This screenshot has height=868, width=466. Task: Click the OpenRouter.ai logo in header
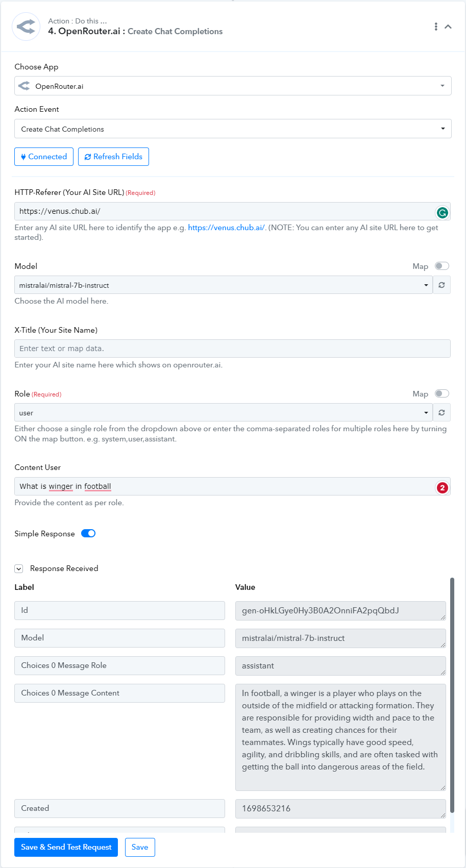tap(26, 27)
